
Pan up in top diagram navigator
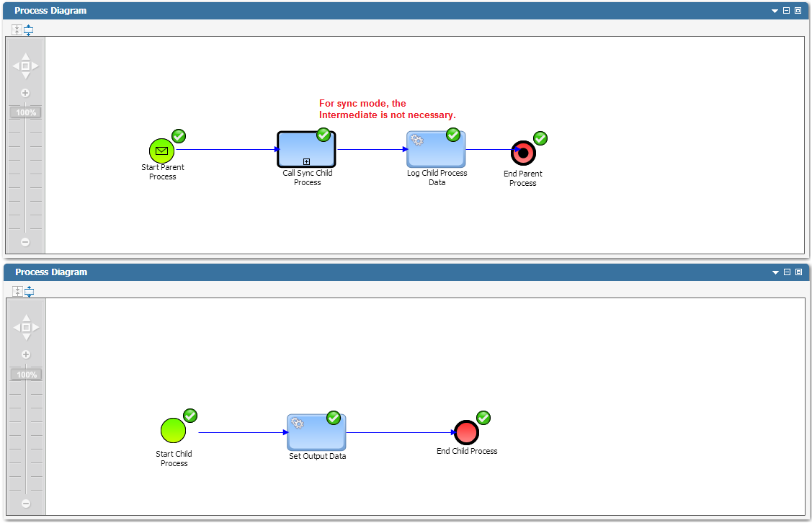pyautogui.click(x=25, y=56)
